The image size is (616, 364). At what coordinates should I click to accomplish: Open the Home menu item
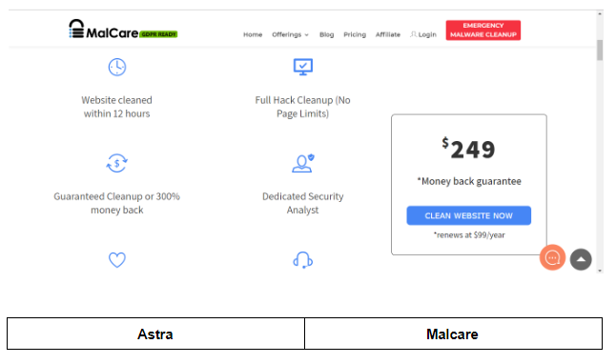tap(253, 34)
